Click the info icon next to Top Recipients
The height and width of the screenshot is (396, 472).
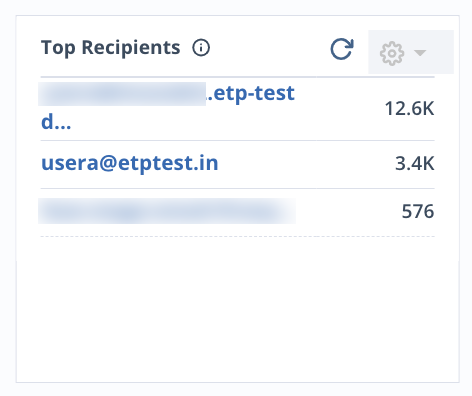(201, 48)
